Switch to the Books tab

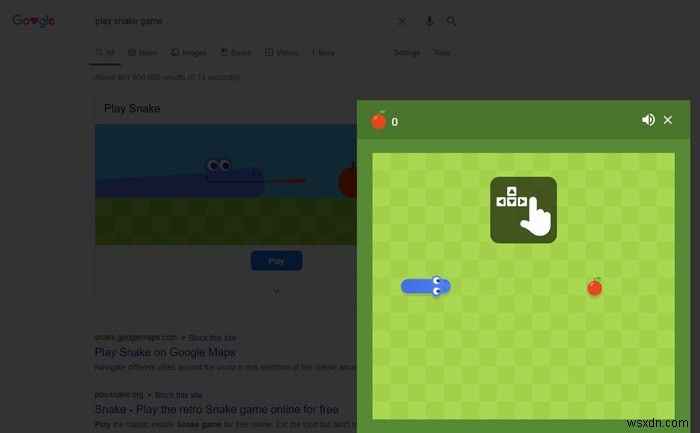pyautogui.click(x=236, y=53)
